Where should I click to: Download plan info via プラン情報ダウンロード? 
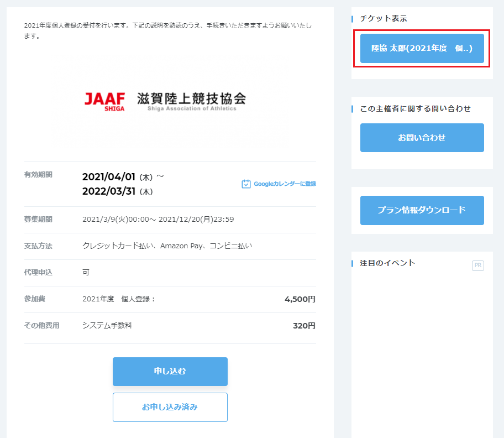pos(422,210)
